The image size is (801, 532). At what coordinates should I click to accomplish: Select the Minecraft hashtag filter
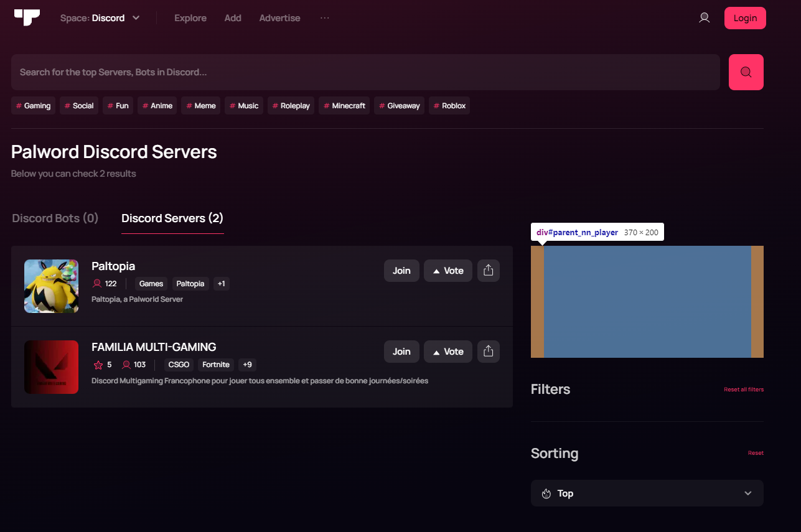pos(344,105)
